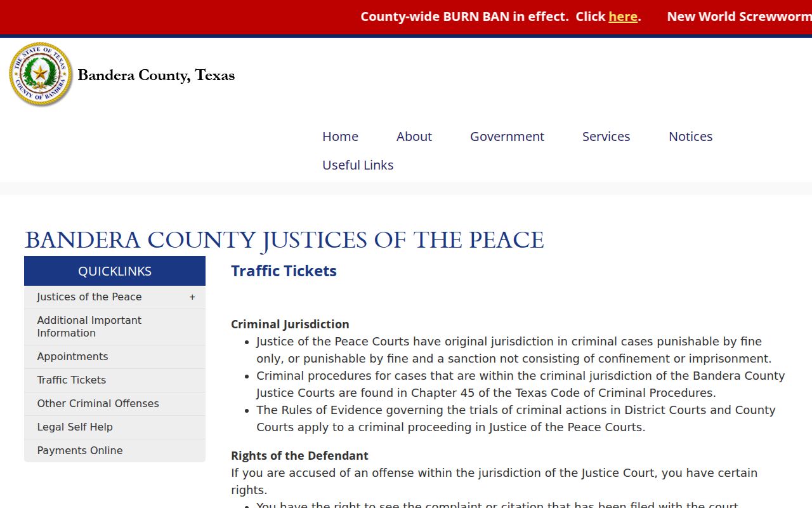Click the QUICKLINKS sidebar header
812x508 pixels.
(115, 271)
